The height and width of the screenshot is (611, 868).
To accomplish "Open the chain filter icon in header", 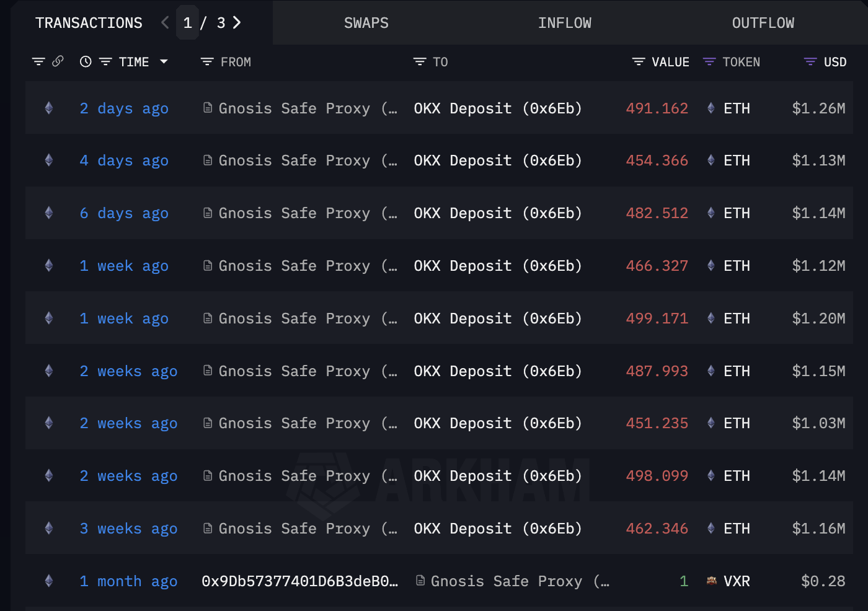I will (38, 62).
